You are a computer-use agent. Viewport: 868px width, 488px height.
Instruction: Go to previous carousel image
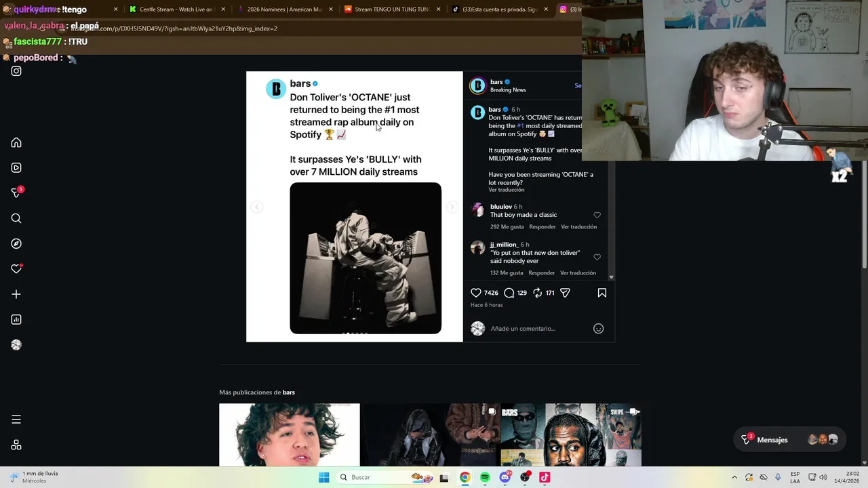(257, 207)
